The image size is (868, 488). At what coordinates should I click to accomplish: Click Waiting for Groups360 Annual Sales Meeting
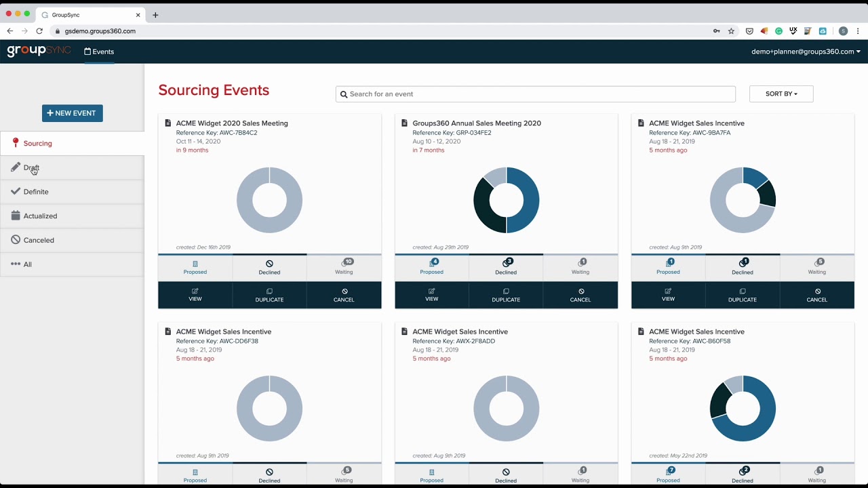pyautogui.click(x=580, y=268)
